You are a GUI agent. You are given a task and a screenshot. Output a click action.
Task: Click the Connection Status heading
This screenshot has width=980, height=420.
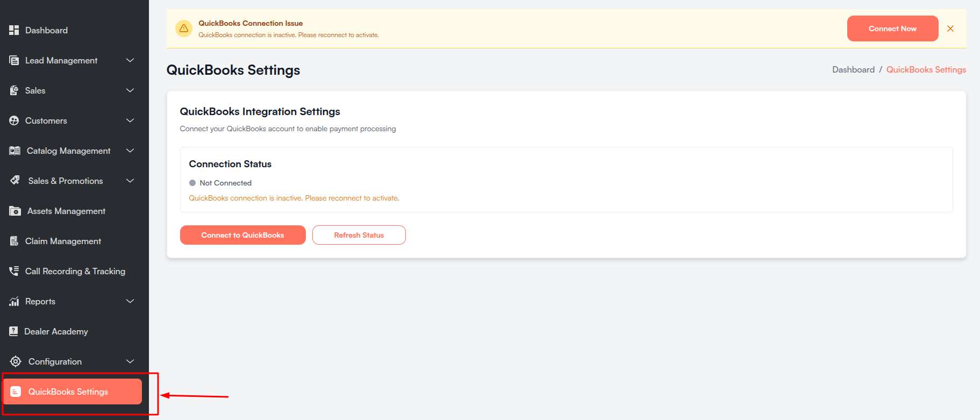[230, 164]
